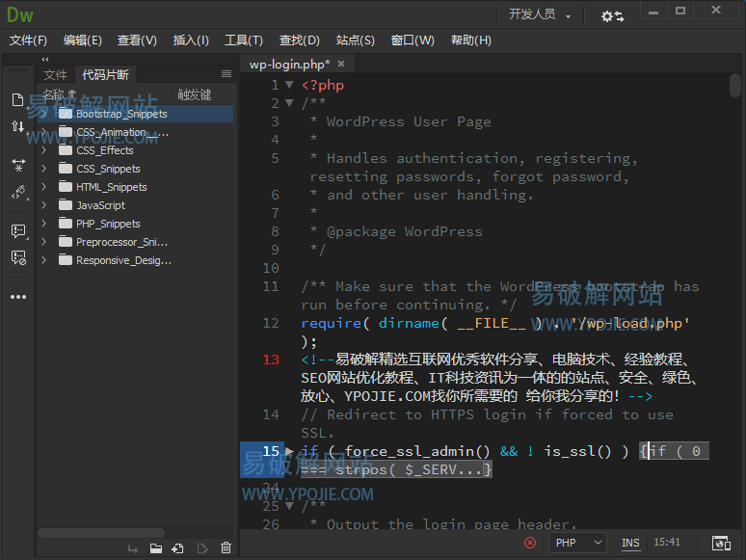Click the snippets panel horizontal scrollbar

pyautogui.click(x=114, y=532)
